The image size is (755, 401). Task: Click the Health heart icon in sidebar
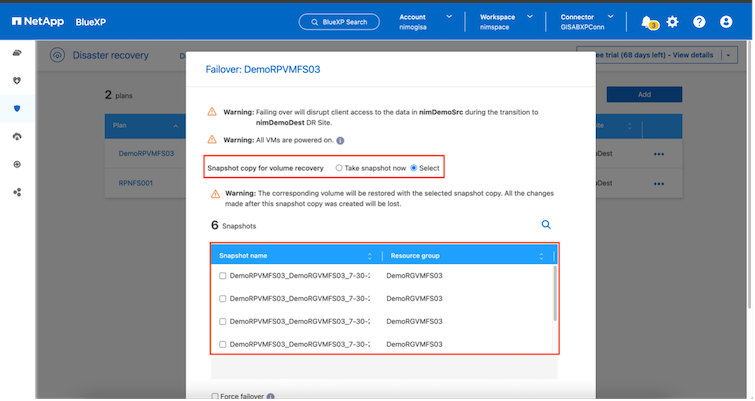click(17, 79)
